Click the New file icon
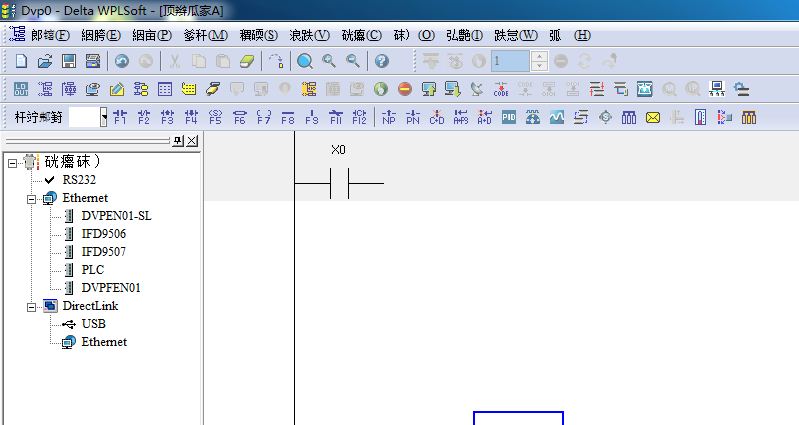799x425 pixels. point(20,62)
